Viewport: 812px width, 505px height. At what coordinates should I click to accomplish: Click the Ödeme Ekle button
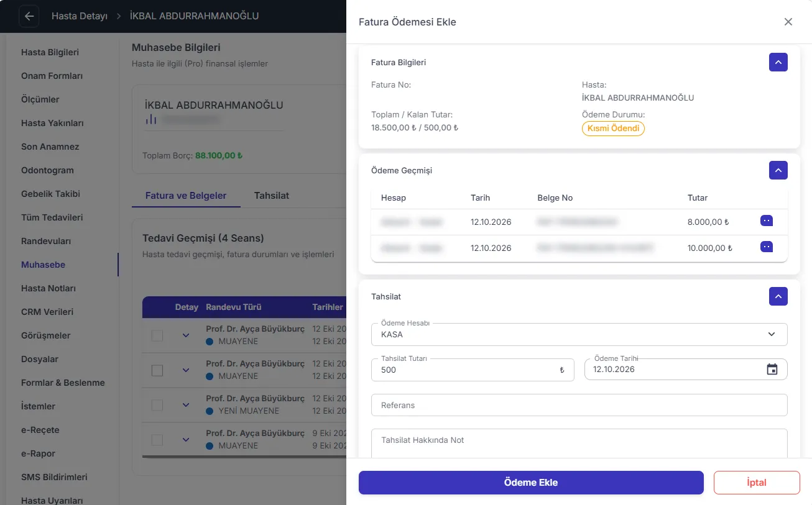coord(531,483)
